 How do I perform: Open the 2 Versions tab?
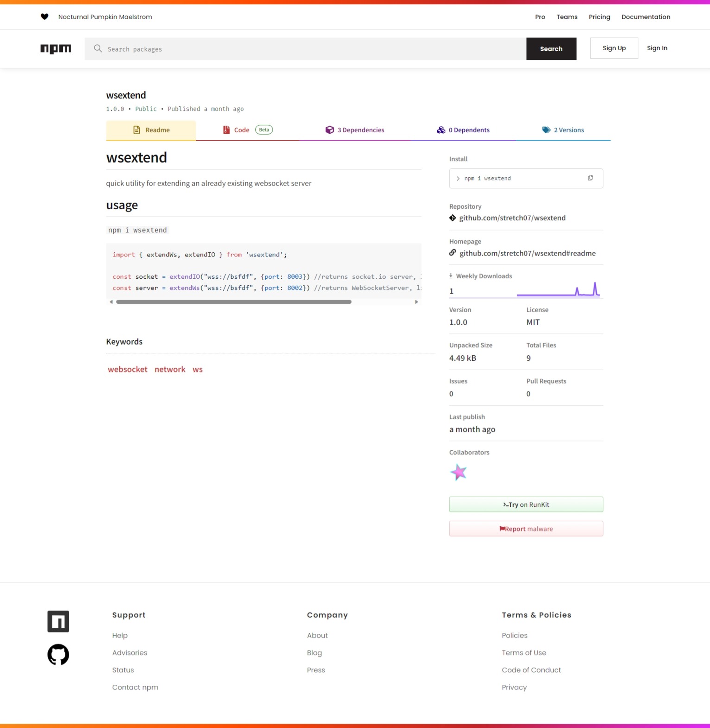click(563, 130)
